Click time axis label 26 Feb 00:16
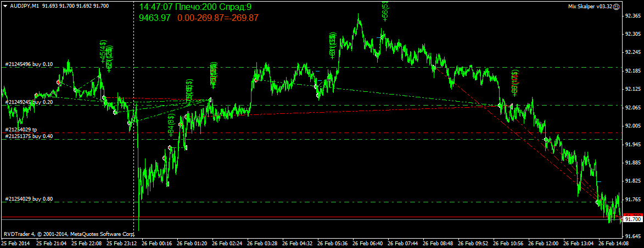This screenshot has width=644, height=248. (x=157, y=244)
